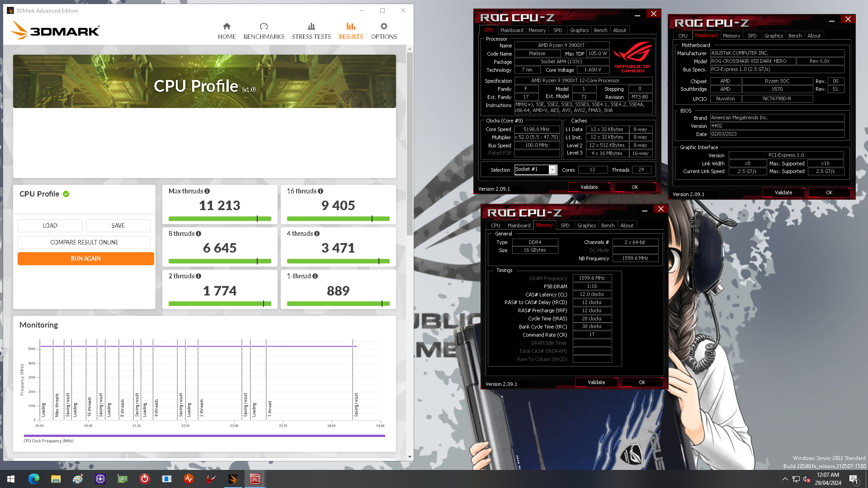
Task: Open the 3DMark HOME tab
Action: (x=226, y=31)
